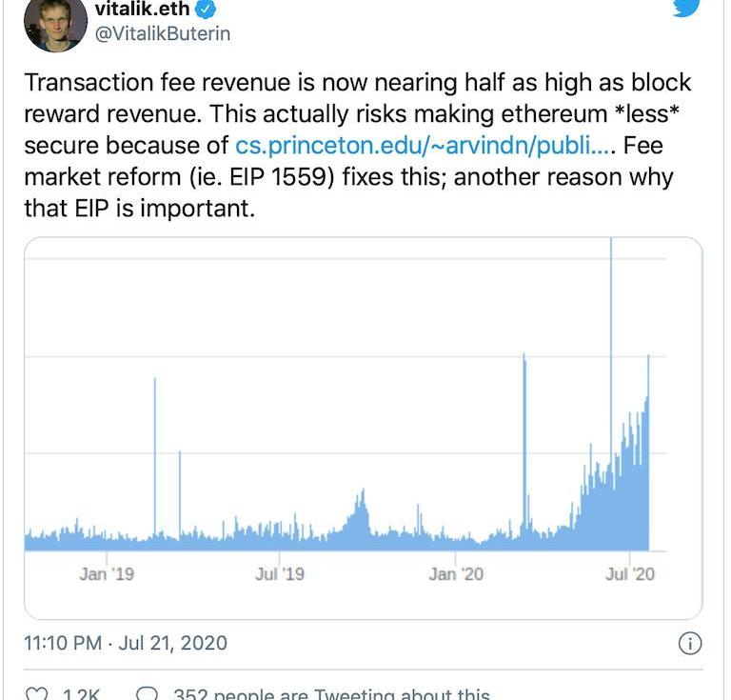Click the heart like icon
The height and width of the screenshot is (700, 731).
coord(36,693)
